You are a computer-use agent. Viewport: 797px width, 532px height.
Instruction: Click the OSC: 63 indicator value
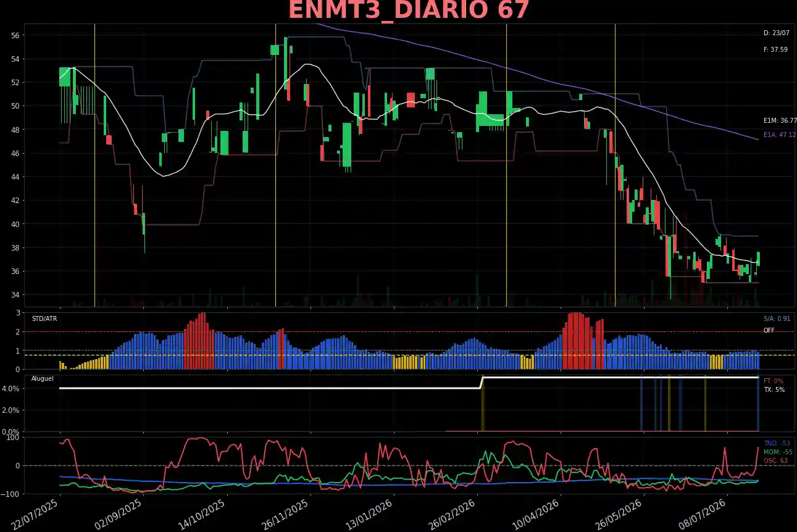pos(775,460)
